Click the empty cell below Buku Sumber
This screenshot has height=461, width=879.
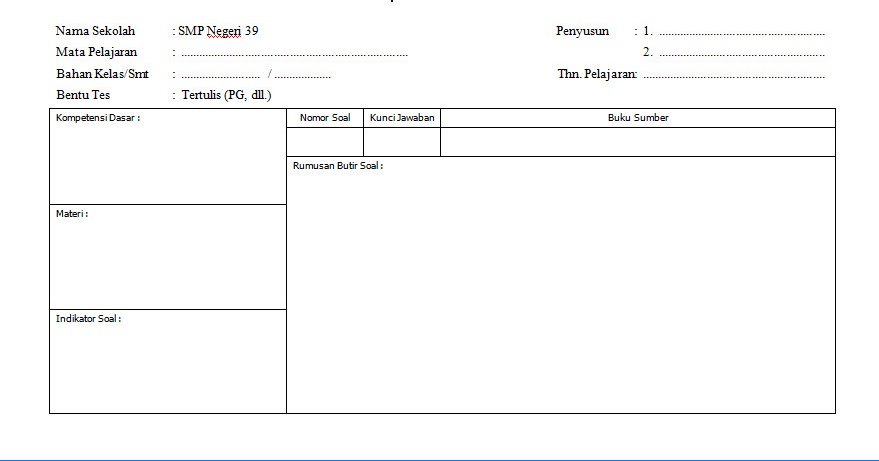click(x=638, y=142)
